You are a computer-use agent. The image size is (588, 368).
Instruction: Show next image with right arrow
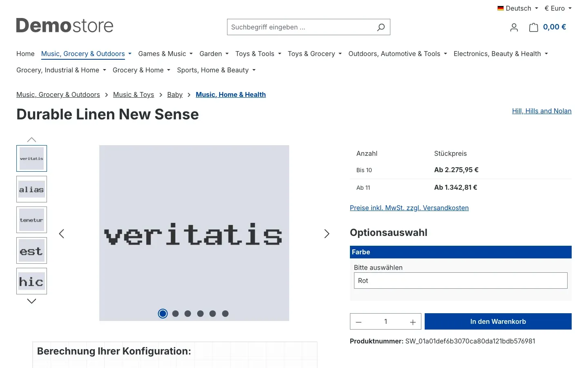(x=327, y=233)
